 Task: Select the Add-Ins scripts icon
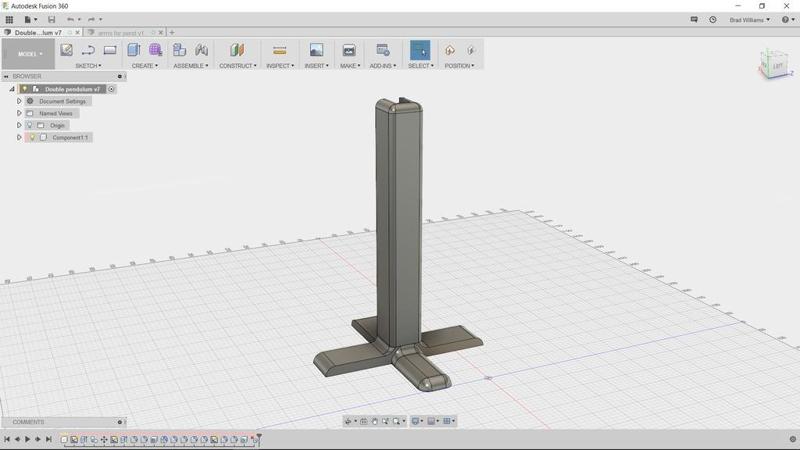[383, 50]
